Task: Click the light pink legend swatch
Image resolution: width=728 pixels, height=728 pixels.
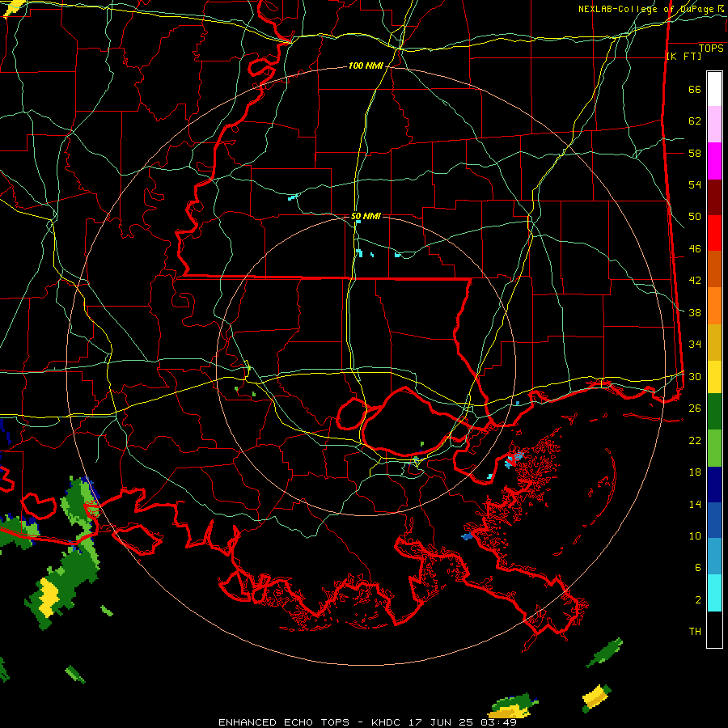Action: (714, 125)
